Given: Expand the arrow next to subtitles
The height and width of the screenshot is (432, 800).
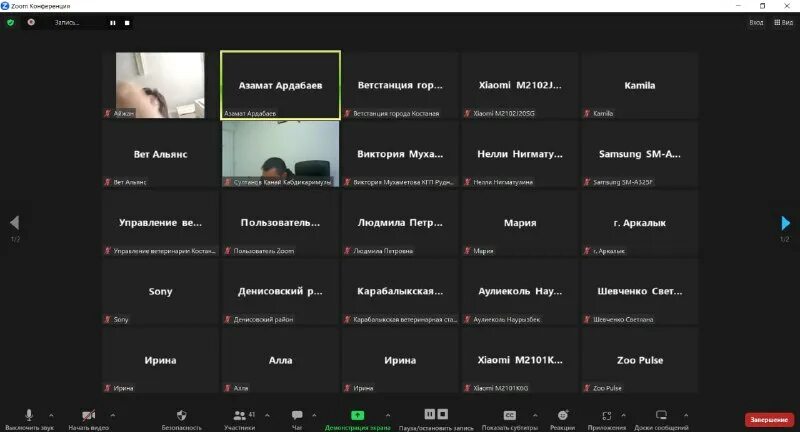Looking at the screenshot, I should coord(535,415).
